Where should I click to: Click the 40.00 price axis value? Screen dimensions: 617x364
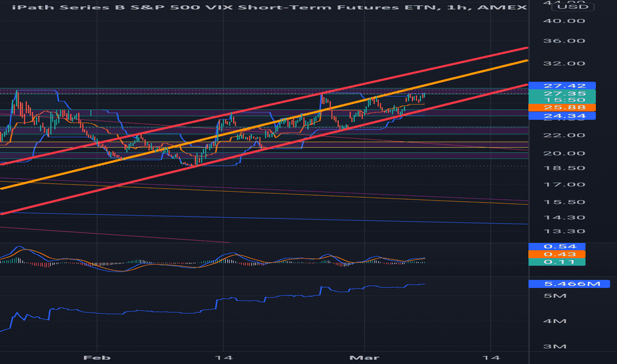(x=564, y=21)
